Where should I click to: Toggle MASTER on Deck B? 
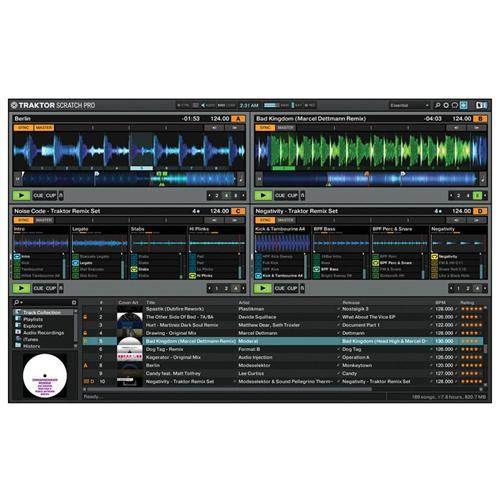(286, 128)
